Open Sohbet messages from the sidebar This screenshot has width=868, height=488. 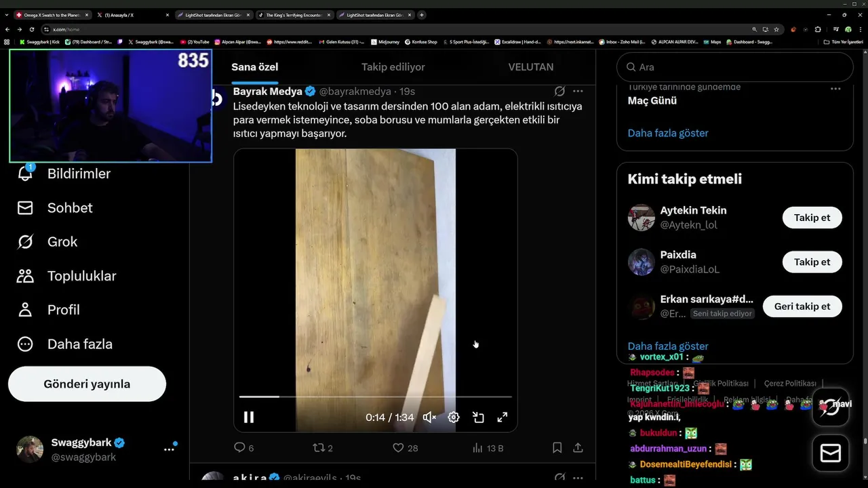[x=54, y=208]
